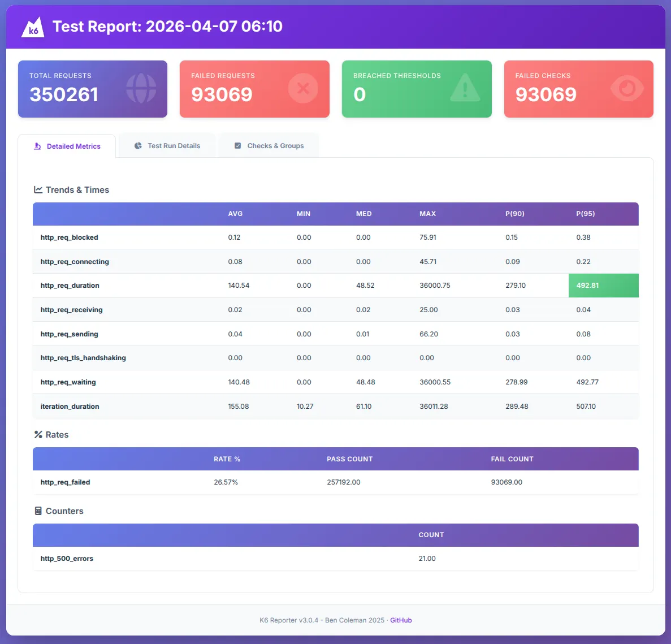Click the eye icon on Failed Checks card
The height and width of the screenshot is (644, 671).
click(627, 88)
